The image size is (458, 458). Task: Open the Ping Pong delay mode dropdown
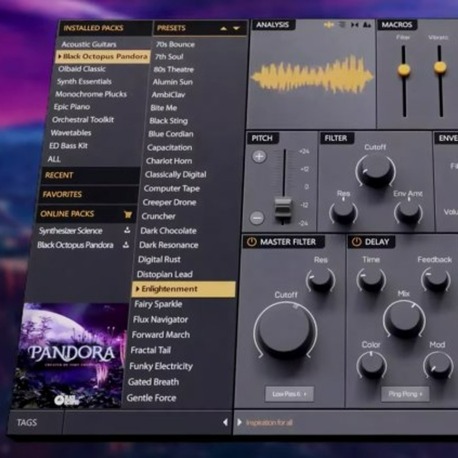point(405,394)
